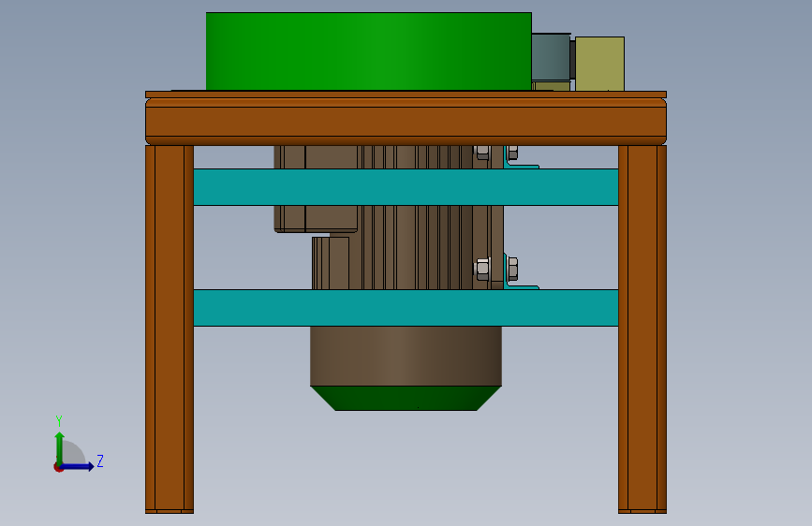
Task: Click the red origin dot of the triad
Action: (x=58, y=467)
